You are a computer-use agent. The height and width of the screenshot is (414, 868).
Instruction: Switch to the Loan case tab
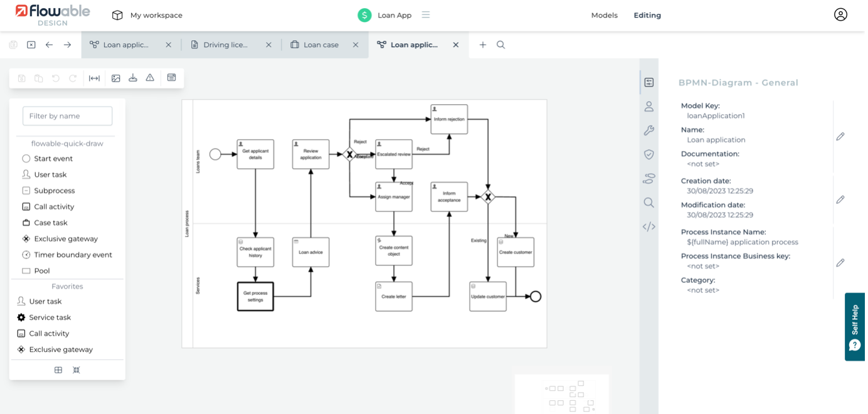[x=320, y=45]
